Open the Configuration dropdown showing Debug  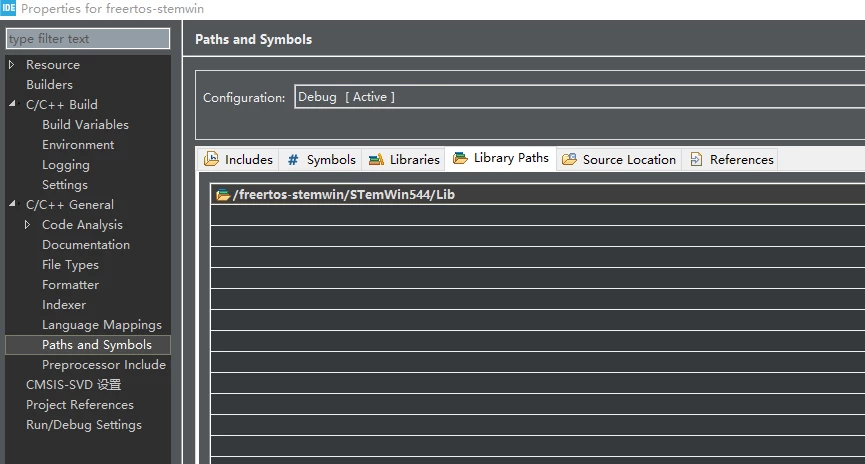[x=579, y=97]
